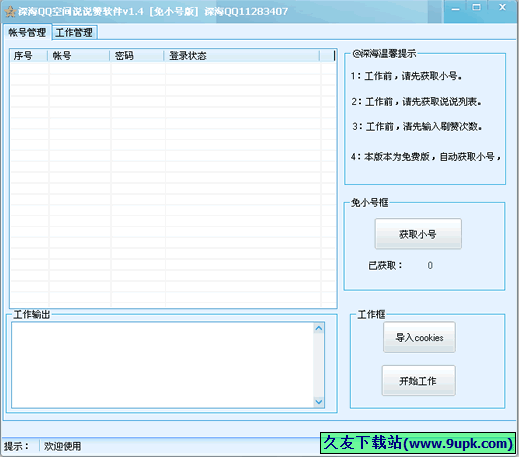The width and height of the screenshot is (519, 457).
Task: Maximize the window
Action: click(477, 7)
